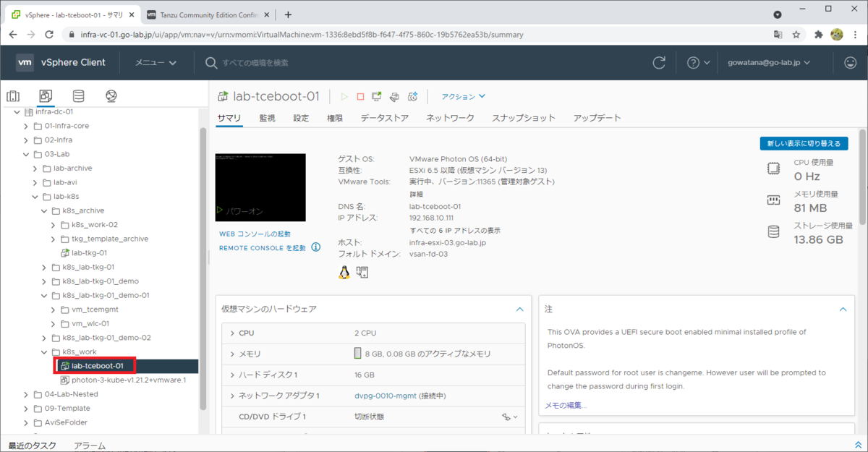
Task: Click the CD/DVD drive connect icon
Action: tap(511, 417)
